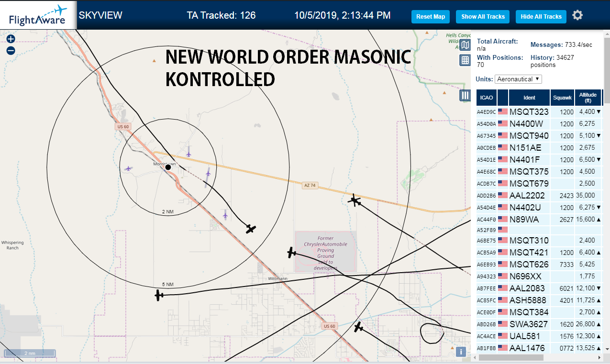Select purple aircraft west of Morristown

click(x=128, y=168)
